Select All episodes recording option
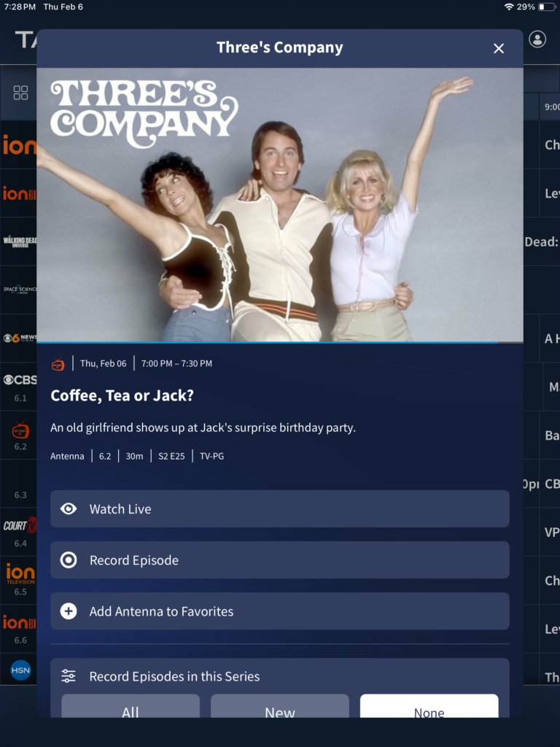This screenshot has width=560, height=747. (x=131, y=706)
